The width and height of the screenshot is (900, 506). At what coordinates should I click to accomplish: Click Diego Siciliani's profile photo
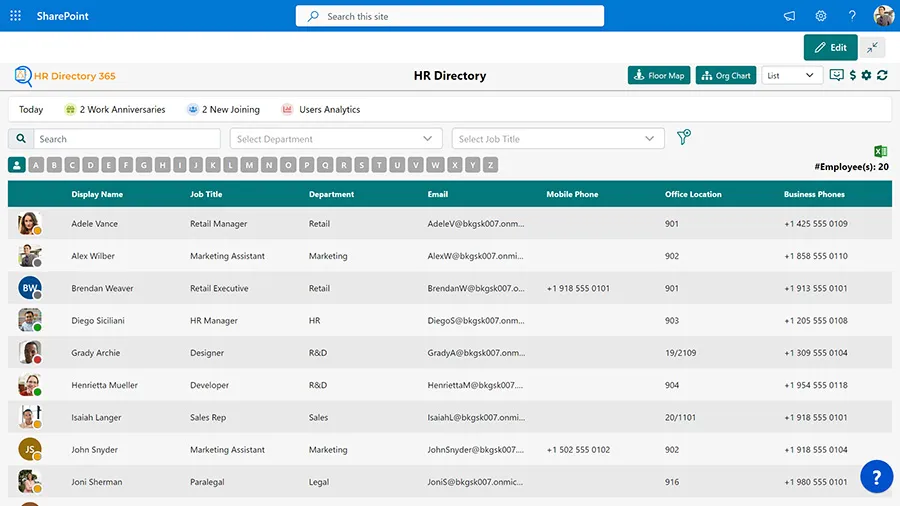(x=29, y=320)
